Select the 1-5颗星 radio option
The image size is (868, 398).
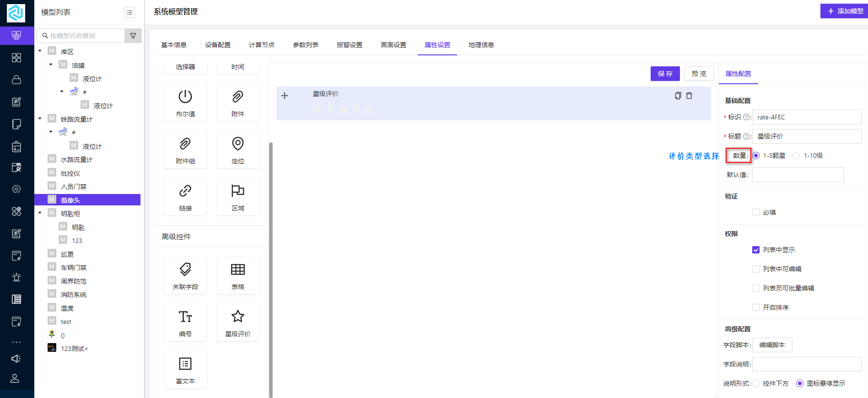tap(756, 156)
